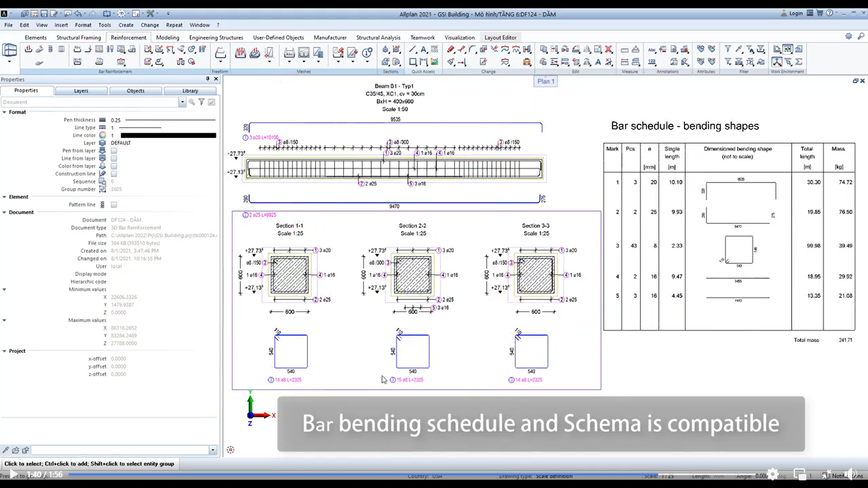The width and height of the screenshot is (868, 488).
Task: Collapse the Document section
Action: (4, 212)
